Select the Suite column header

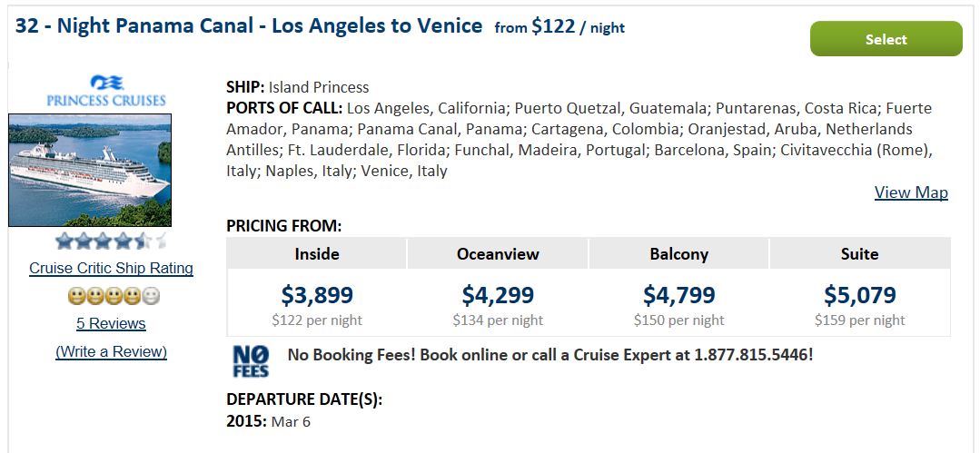point(860,253)
